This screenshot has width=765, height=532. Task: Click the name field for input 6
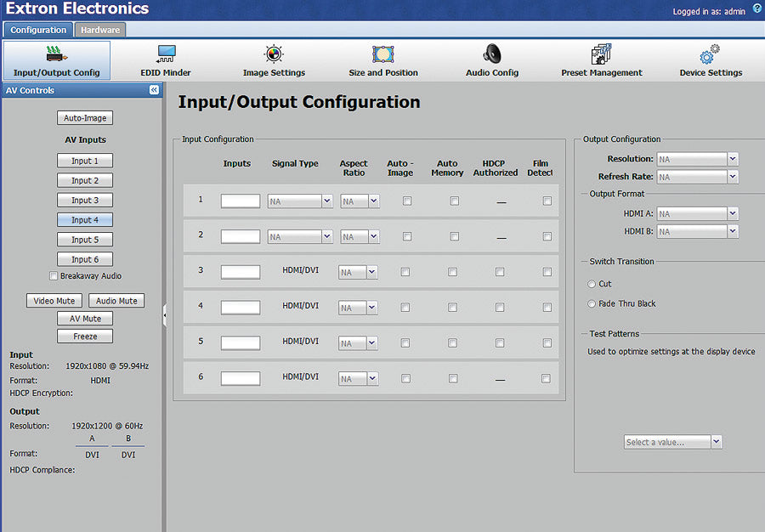(x=241, y=378)
